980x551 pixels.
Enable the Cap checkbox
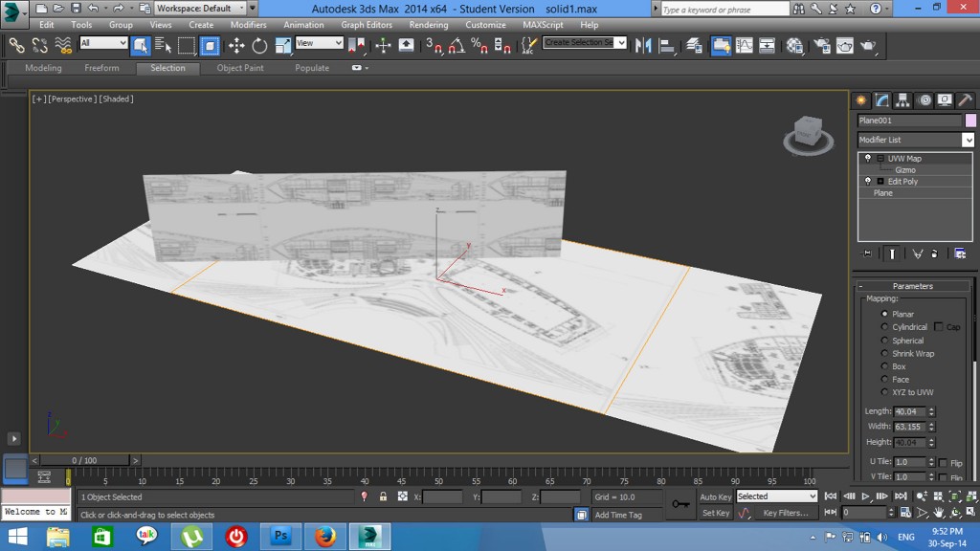coord(938,327)
